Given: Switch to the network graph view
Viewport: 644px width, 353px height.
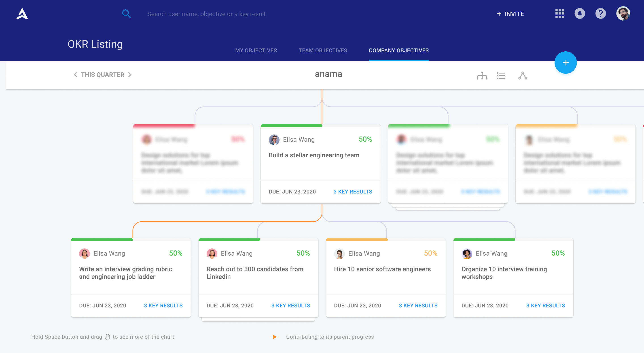Looking at the screenshot, I should pos(523,76).
